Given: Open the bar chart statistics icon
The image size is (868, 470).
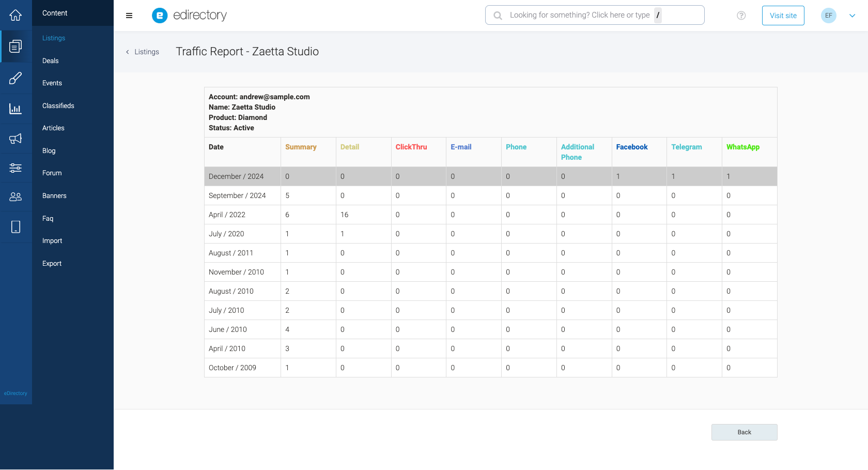Looking at the screenshot, I should point(16,109).
